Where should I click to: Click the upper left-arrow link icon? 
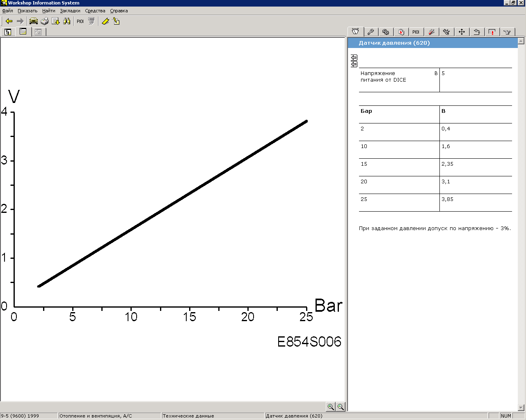(354, 57)
